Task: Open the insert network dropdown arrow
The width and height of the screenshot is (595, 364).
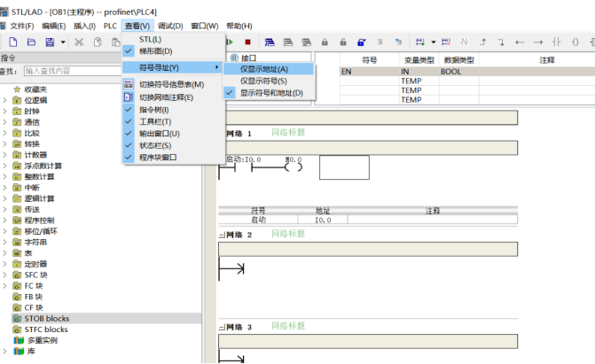Action: click(x=433, y=43)
